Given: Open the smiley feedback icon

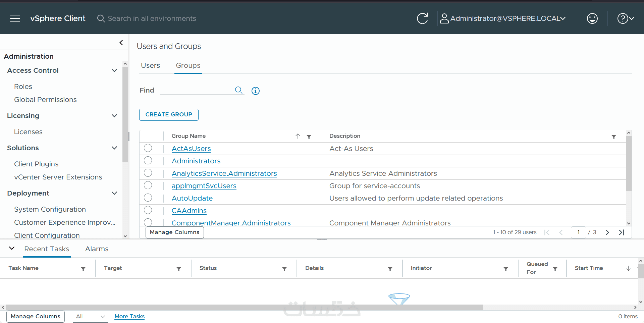Looking at the screenshot, I should [x=592, y=18].
